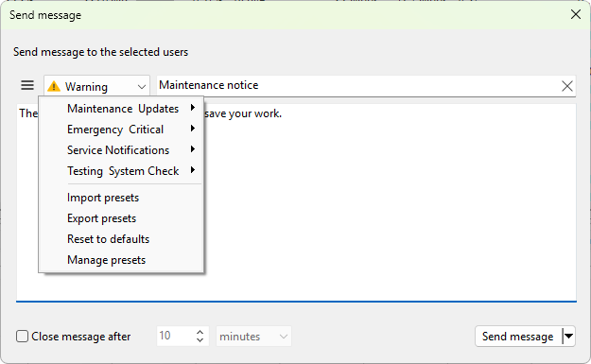Open the Service Notifications submenu
The image size is (591, 364).
point(121,150)
